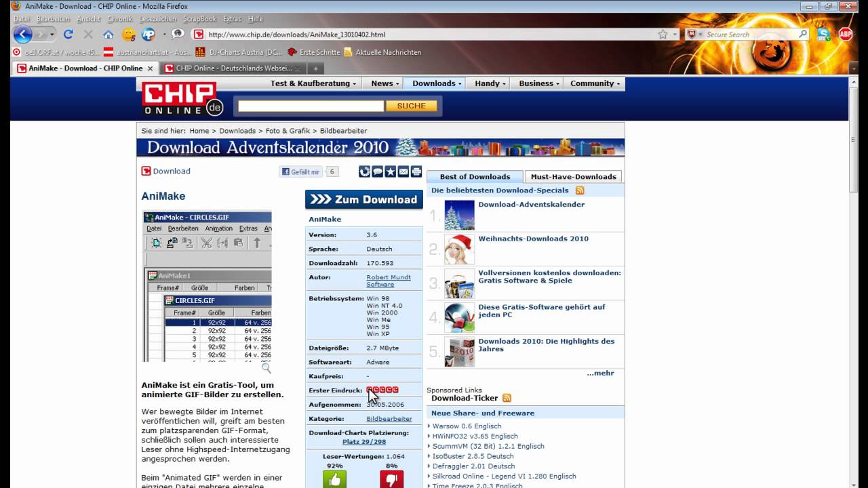Click the Aktuelle Nachrichten feed bookmark
Viewport: 868px width, 488px height.
tap(382, 52)
